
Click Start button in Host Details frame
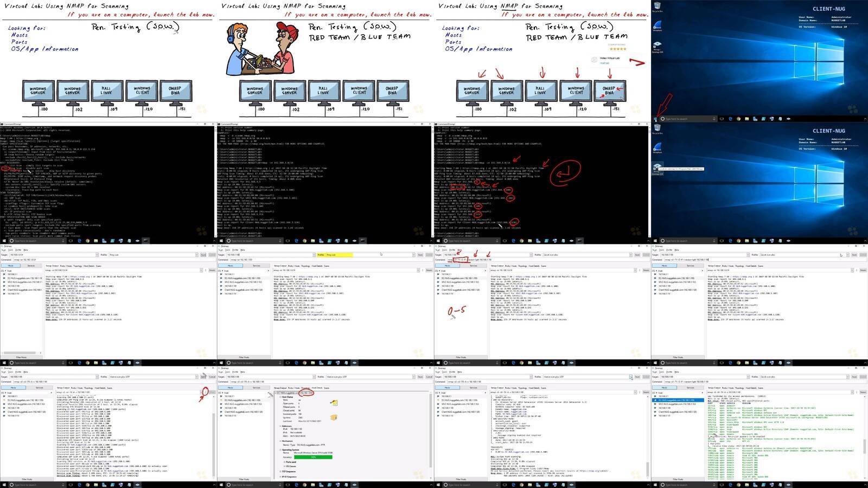tap(221, 485)
